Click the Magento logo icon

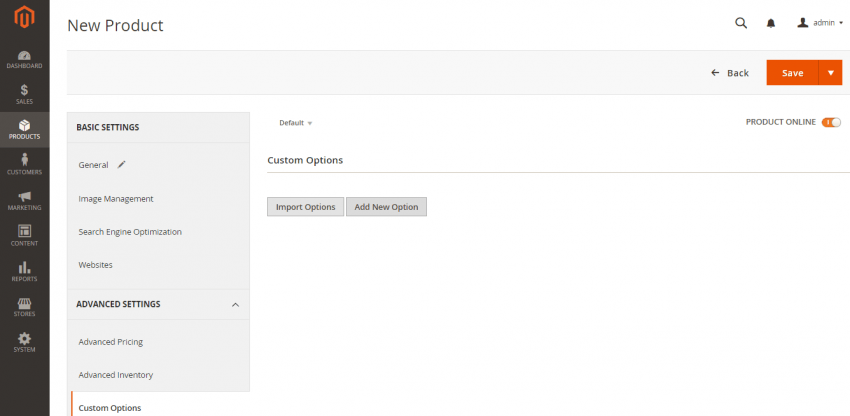24,17
